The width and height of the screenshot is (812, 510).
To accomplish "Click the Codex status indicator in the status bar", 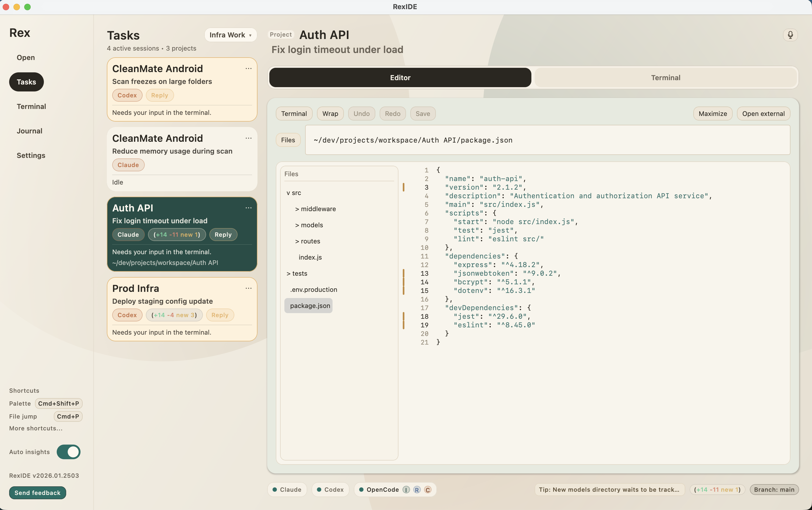I will point(330,490).
